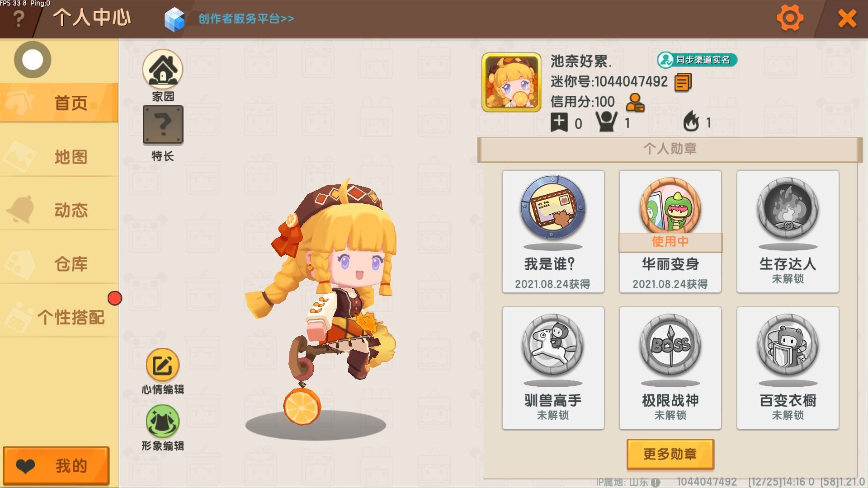Viewport: 868px width, 488px height.
Task: Click 同步渠道实名 badge
Action: pos(697,60)
